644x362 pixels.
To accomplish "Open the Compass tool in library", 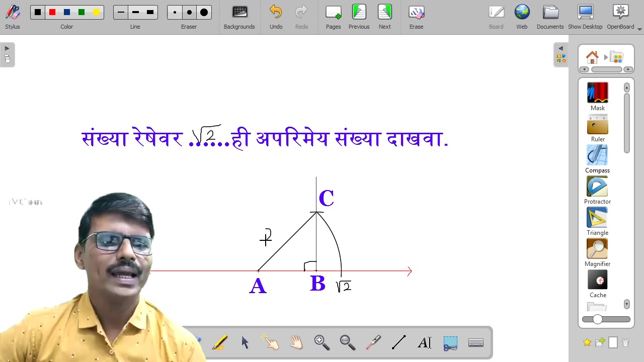I will point(597,159).
